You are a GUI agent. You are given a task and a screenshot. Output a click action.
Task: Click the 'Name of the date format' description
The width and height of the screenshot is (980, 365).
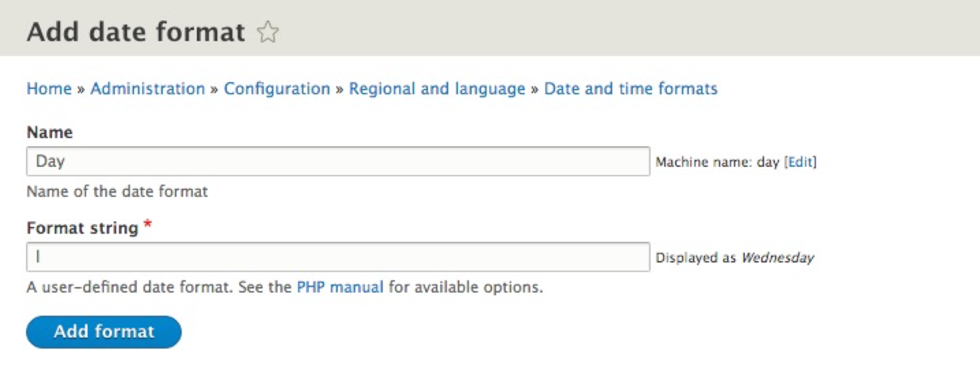[x=118, y=192]
